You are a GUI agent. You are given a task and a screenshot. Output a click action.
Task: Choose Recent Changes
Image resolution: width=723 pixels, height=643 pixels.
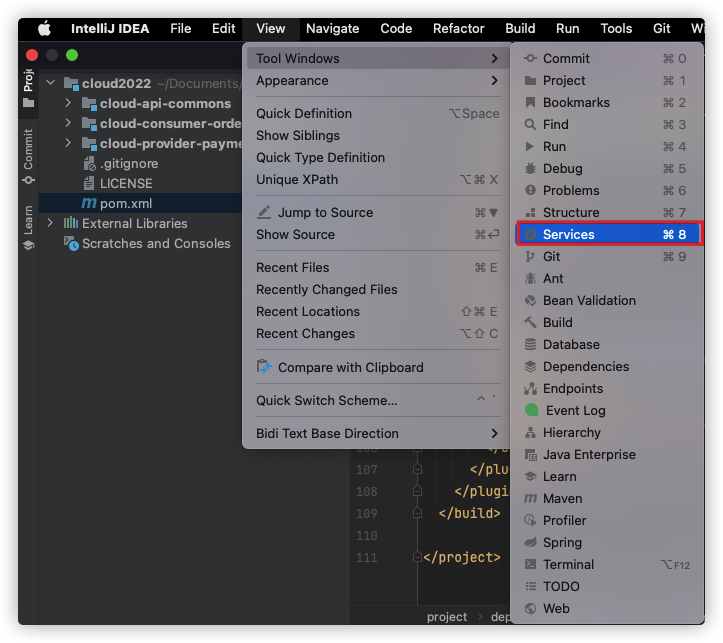click(378, 334)
